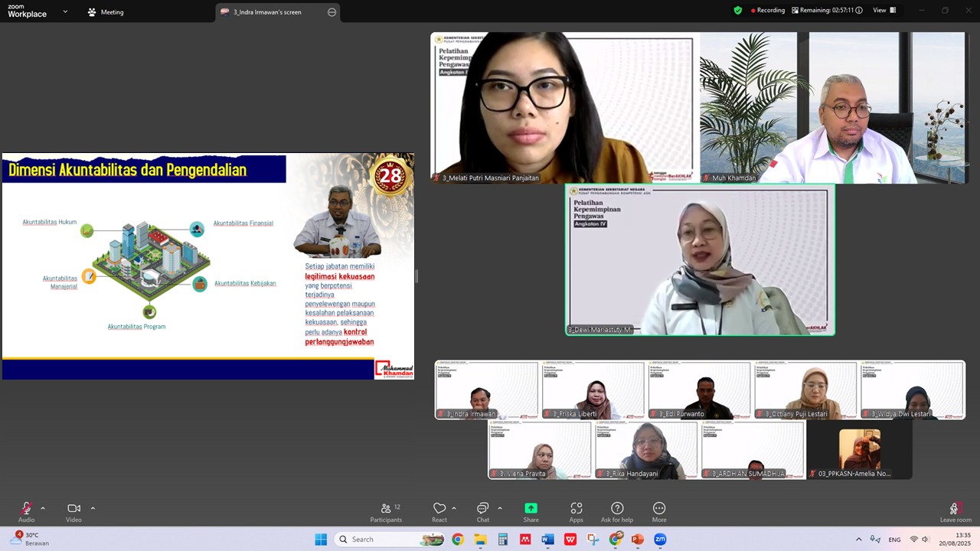Viewport: 980px width, 551px height.
Task: Select Muh Khamdan video tile
Action: [834, 108]
